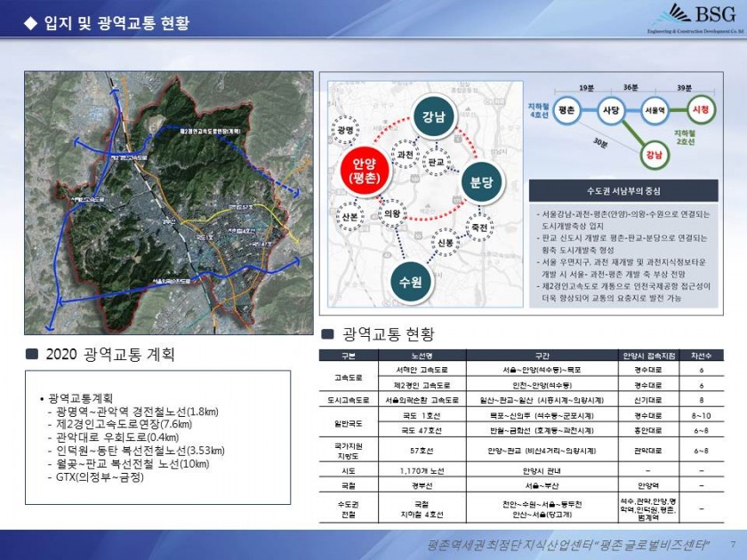747x560 pixels.
Task: Select the 사당 subway station node
Action: click(610, 112)
